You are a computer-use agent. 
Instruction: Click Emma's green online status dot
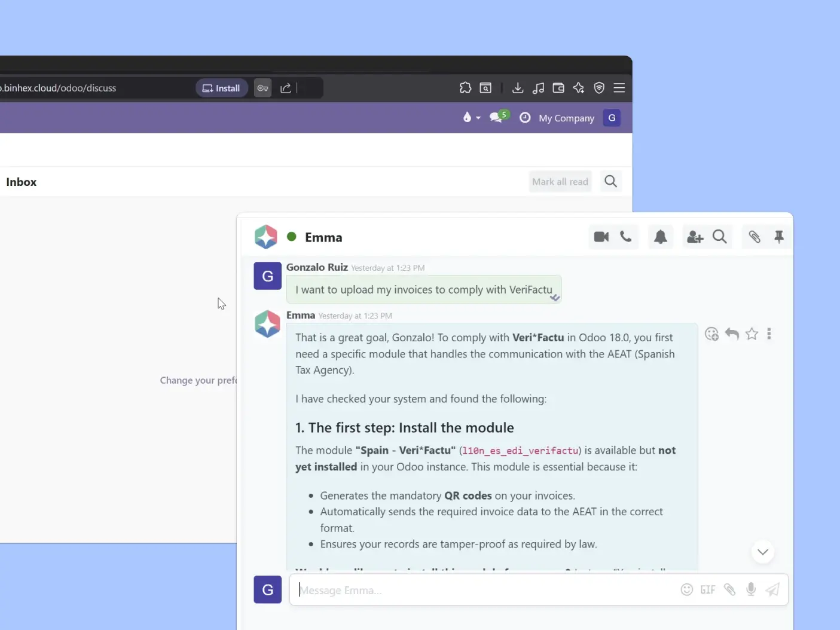click(x=292, y=236)
